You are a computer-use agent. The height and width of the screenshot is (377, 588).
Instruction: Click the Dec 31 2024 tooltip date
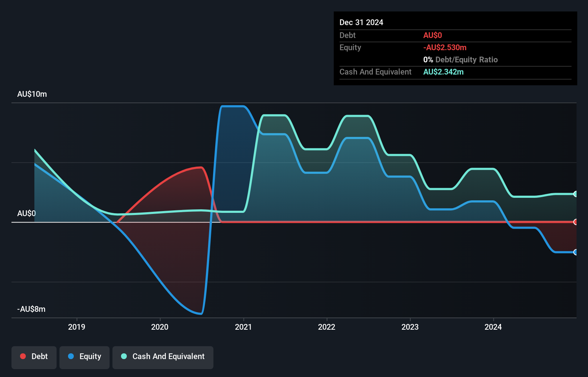pos(361,22)
